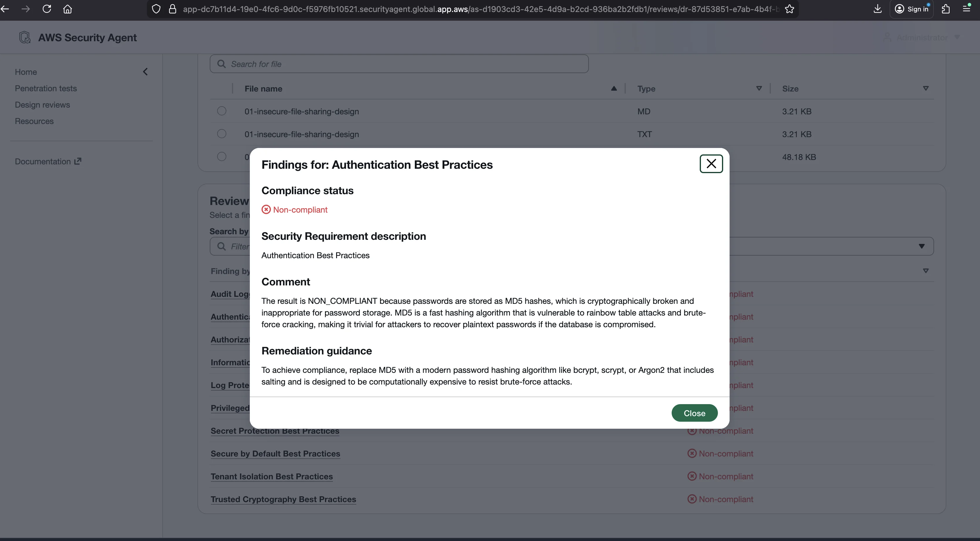Open the browser downloads panel
Image resolution: width=980 pixels, height=541 pixels.
click(x=877, y=9)
